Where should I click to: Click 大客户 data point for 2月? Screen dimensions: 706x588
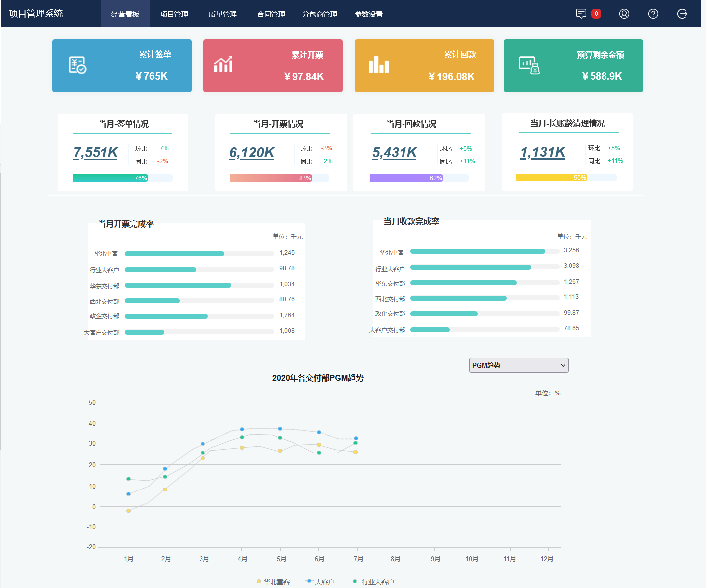tap(165, 469)
